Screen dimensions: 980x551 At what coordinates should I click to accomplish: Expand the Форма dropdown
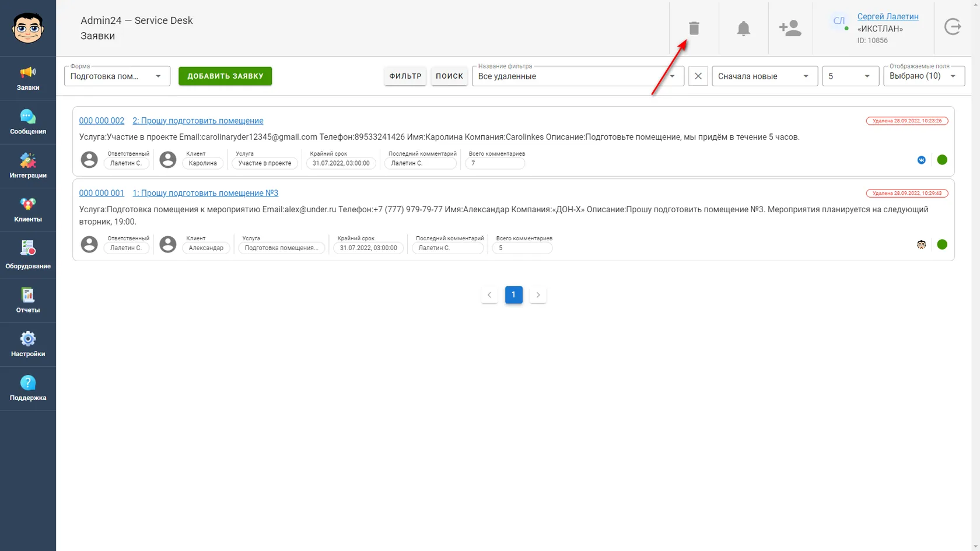[x=117, y=76]
